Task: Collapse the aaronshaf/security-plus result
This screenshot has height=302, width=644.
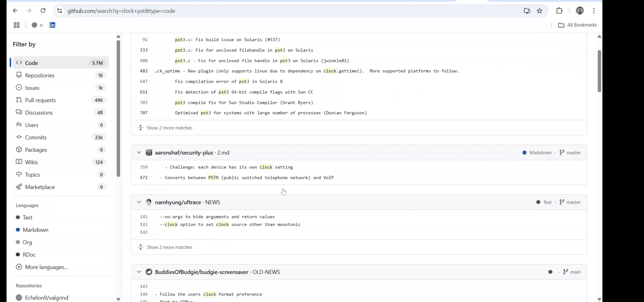Action: point(139,152)
